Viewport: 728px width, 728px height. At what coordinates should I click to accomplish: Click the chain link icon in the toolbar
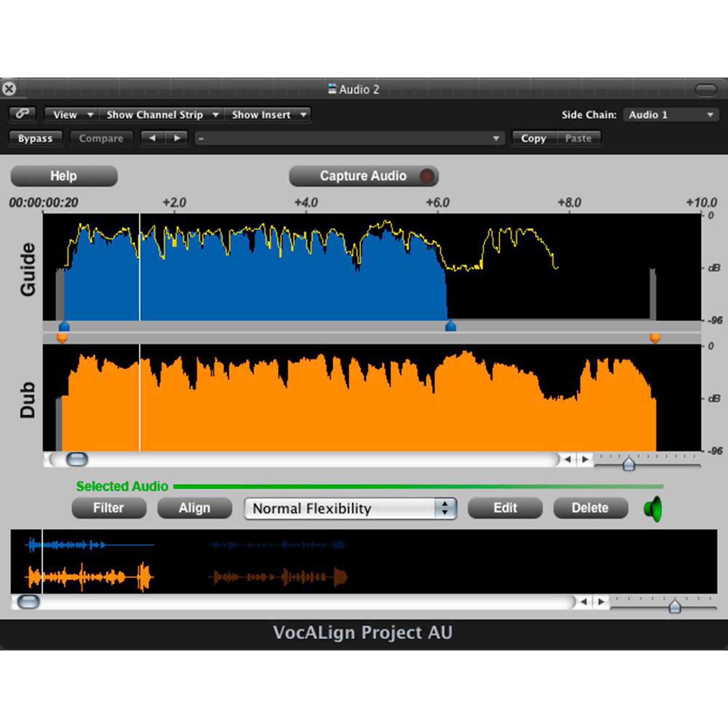(x=22, y=114)
